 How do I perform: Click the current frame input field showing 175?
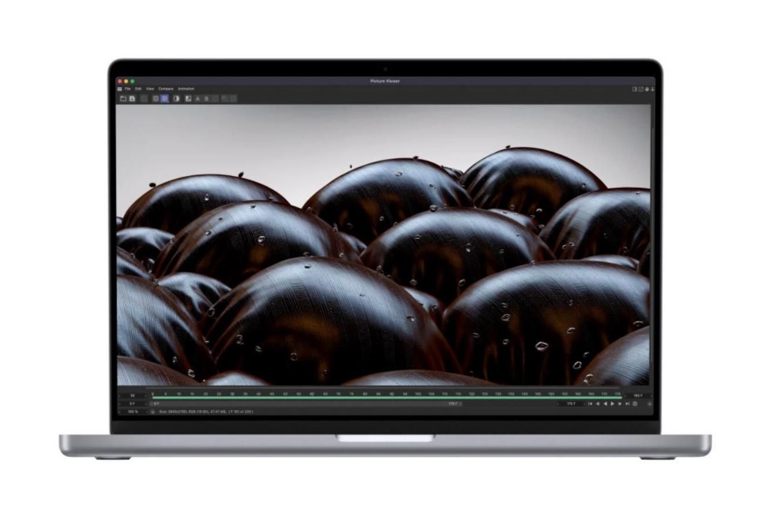(x=573, y=404)
